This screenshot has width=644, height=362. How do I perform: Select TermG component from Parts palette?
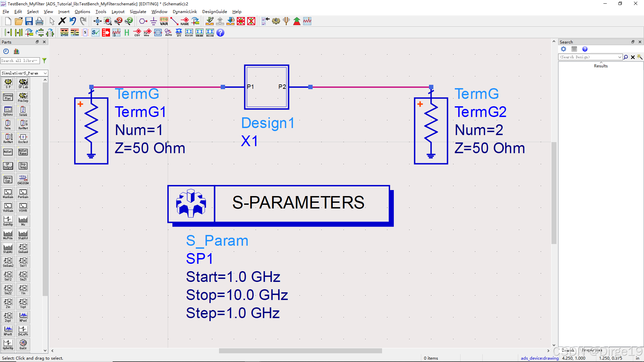pyautogui.click(x=23, y=111)
